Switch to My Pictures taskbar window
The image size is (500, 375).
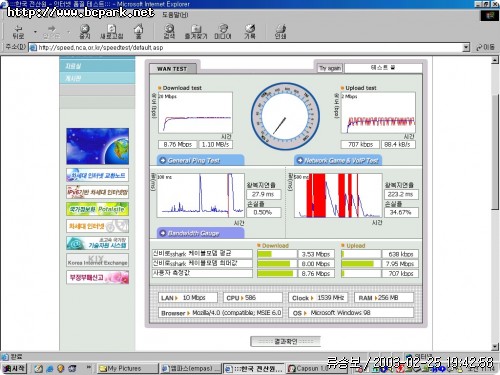pos(128,368)
